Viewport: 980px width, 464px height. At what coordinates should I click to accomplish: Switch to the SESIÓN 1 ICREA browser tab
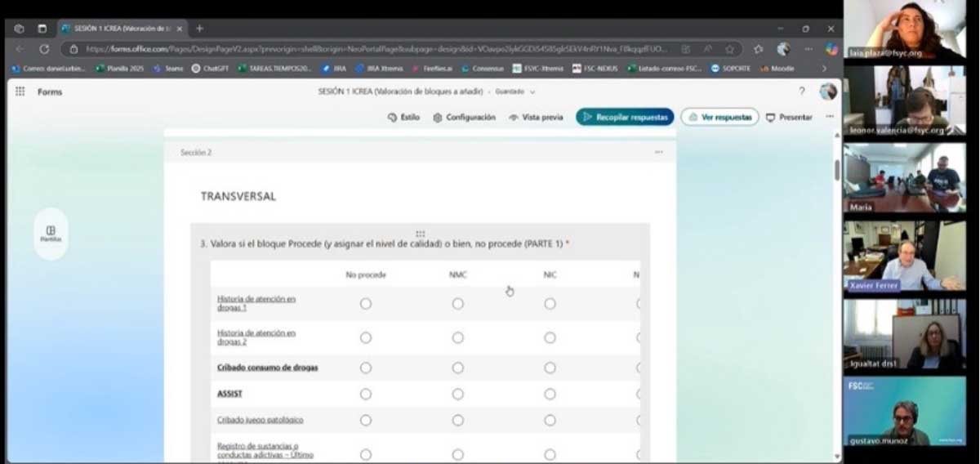pyautogui.click(x=122, y=29)
